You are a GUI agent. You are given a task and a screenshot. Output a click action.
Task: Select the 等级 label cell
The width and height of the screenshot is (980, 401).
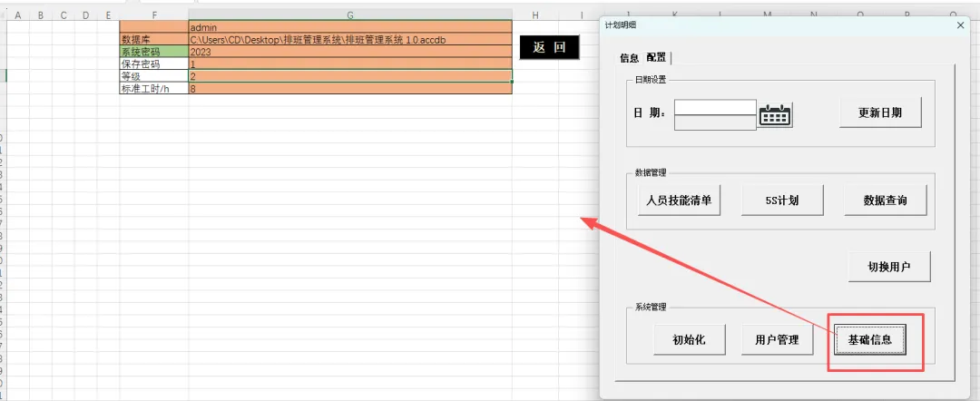click(x=153, y=76)
